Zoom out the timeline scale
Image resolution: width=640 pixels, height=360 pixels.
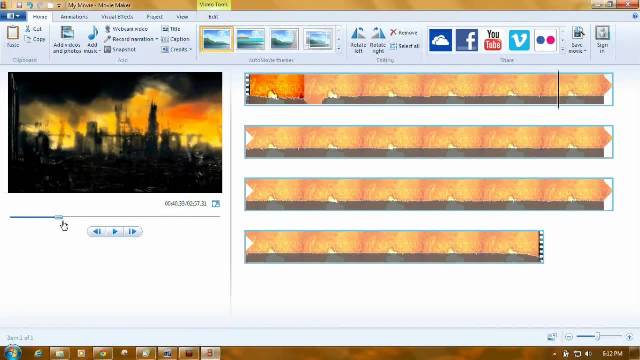tap(569, 337)
